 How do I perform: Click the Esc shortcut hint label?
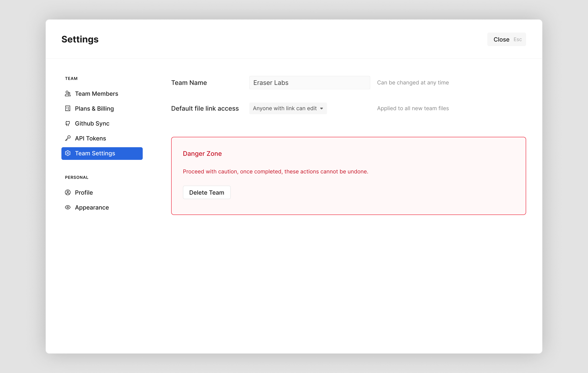tap(517, 40)
